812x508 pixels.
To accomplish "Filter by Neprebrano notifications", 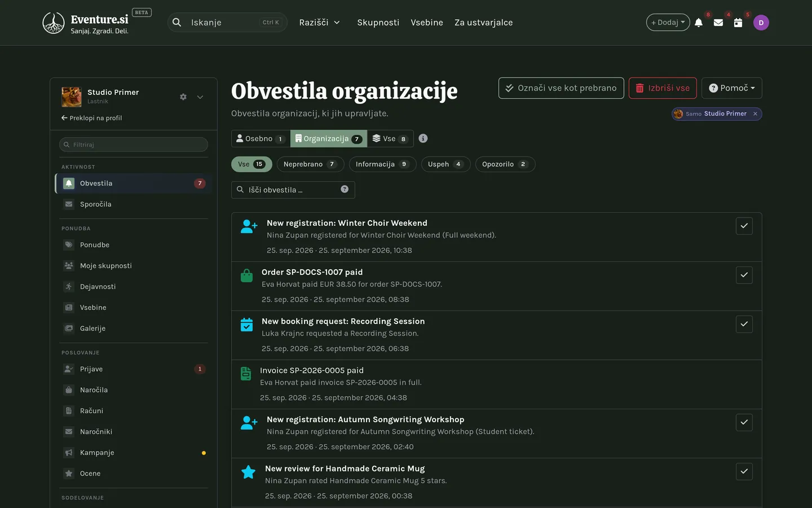I will pos(310,164).
